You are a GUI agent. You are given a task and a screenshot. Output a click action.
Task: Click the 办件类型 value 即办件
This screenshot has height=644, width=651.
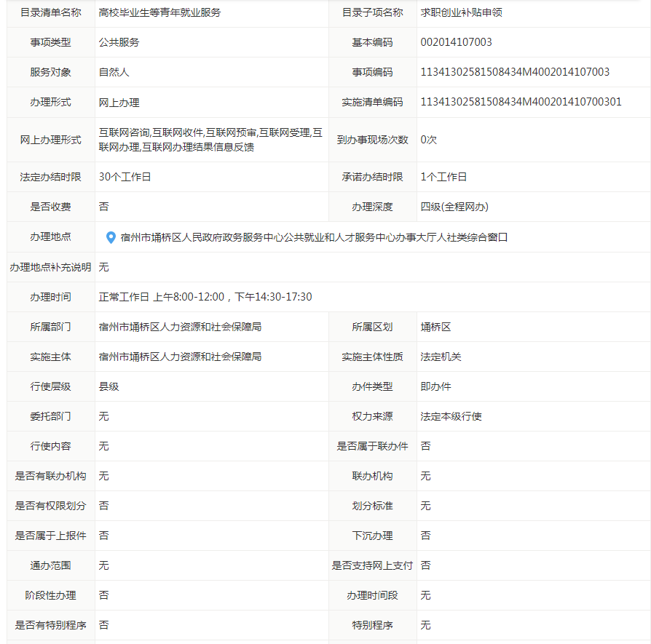[x=435, y=386]
